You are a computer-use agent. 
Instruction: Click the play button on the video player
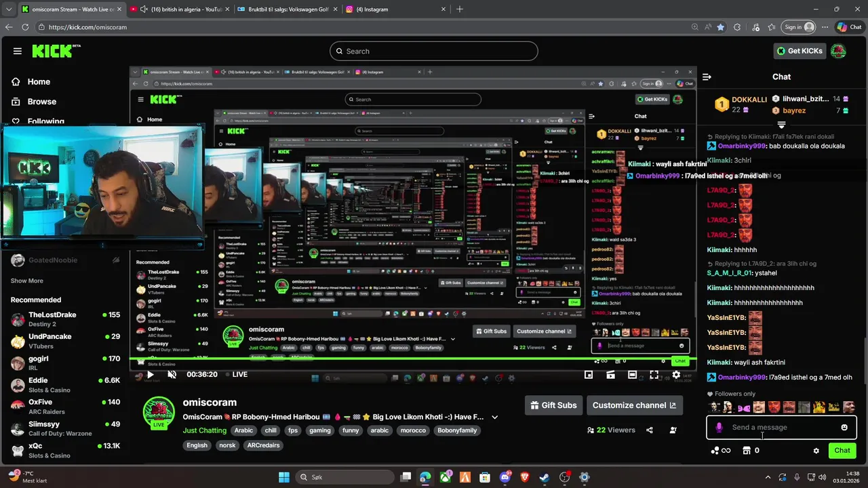pos(150,374)
